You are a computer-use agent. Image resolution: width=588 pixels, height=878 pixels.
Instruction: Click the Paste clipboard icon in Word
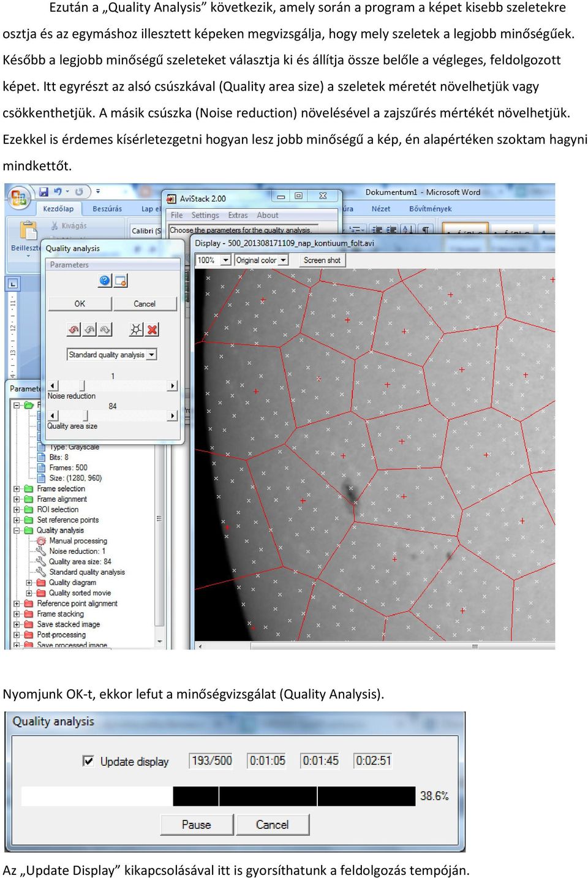28,230
